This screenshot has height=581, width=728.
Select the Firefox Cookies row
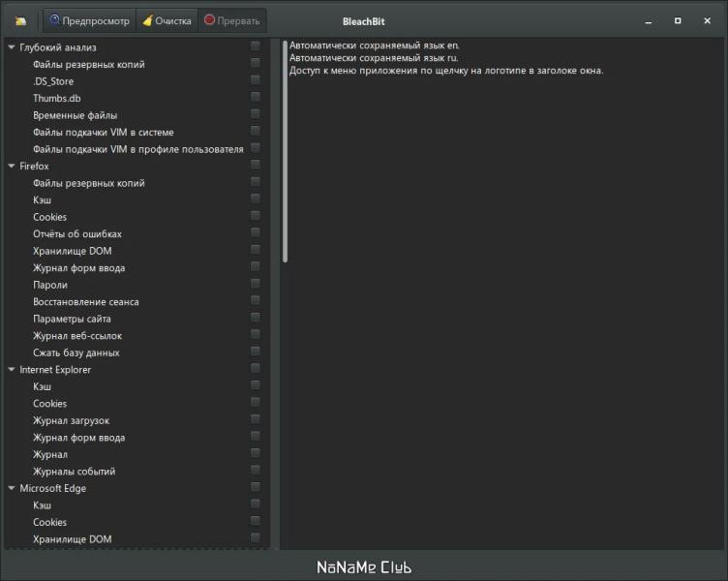coord(49,217)
